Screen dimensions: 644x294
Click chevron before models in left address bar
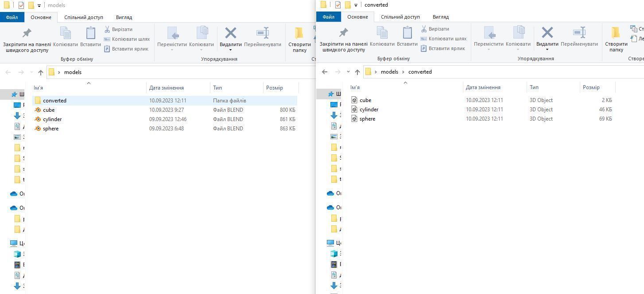(x=59, y=72)
